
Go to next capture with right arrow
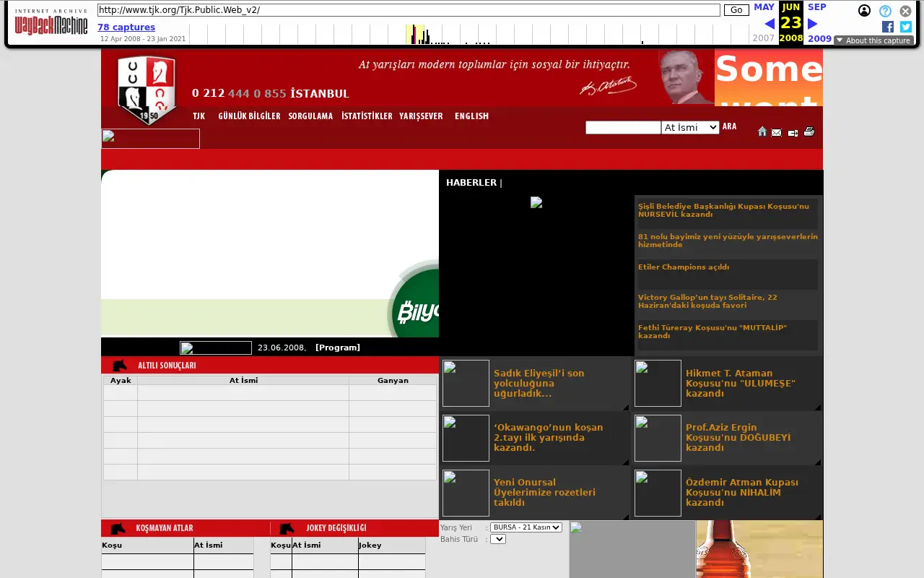tap(813, 24)
